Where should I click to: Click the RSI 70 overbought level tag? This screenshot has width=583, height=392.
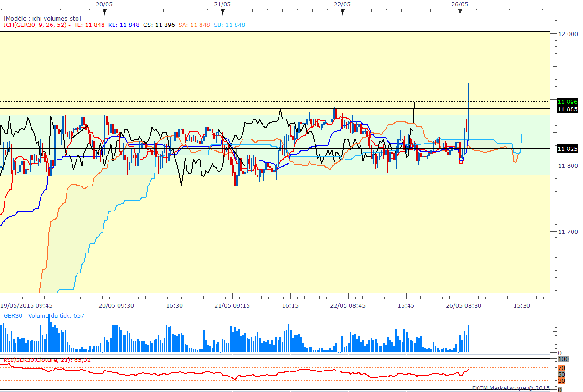point(562,368)
